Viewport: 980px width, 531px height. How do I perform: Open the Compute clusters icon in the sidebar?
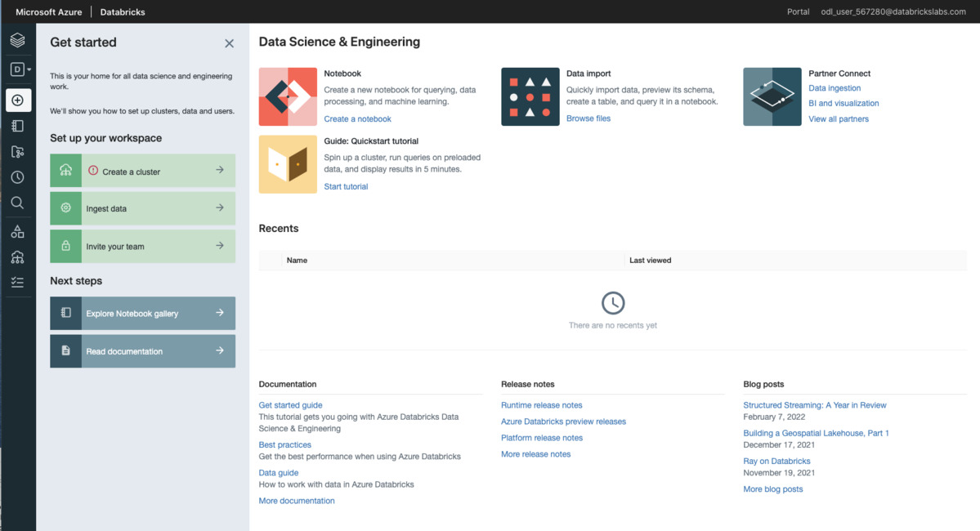[17, 257]
